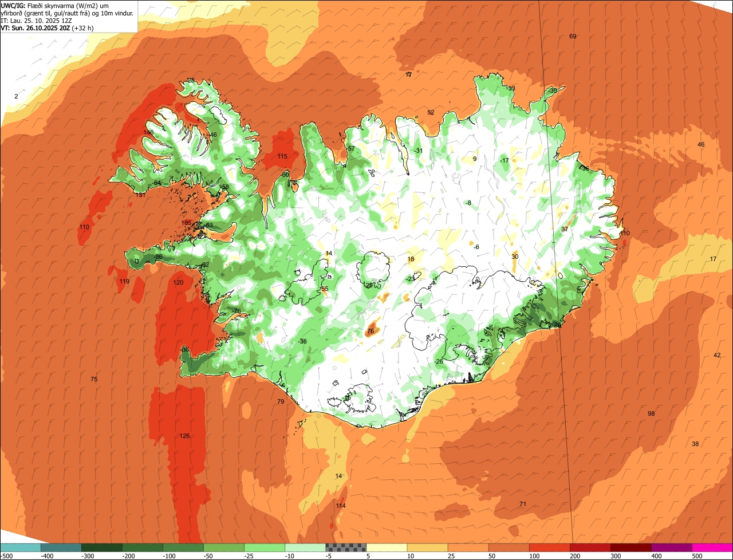Click the dark teal -400 to -300 legend swatch

click(61, 547)
